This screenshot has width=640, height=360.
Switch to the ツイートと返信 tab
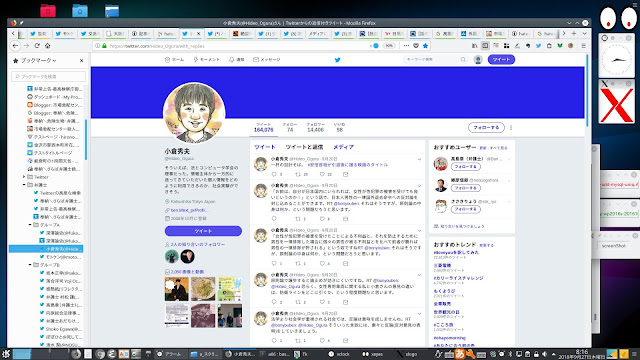click(x=304, y=147)
